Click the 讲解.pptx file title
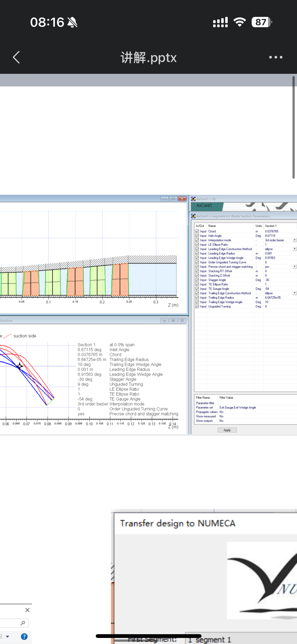This screenshot has height=644, width=297. (148, 57)
